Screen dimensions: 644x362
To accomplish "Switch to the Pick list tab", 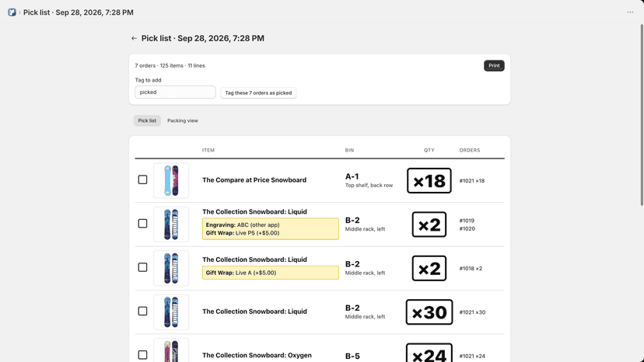I will pyautogui.click(x=147, y=120).
